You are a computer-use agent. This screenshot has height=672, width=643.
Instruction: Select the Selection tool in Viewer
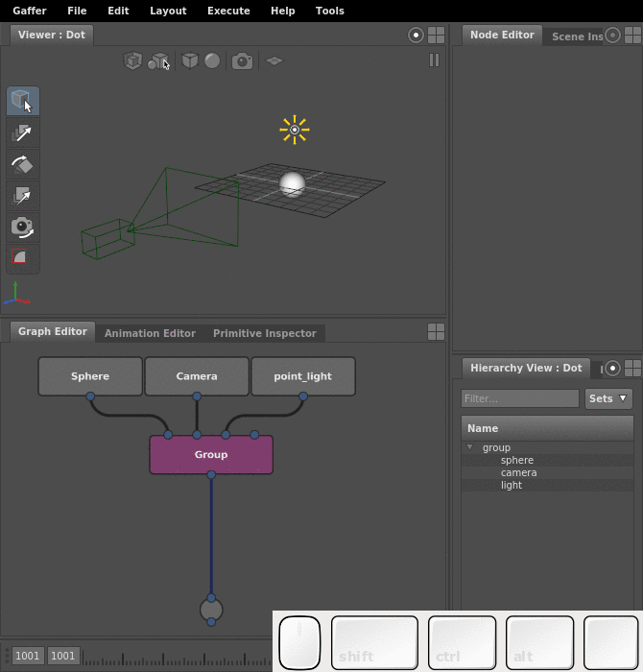tap(23, 101)
